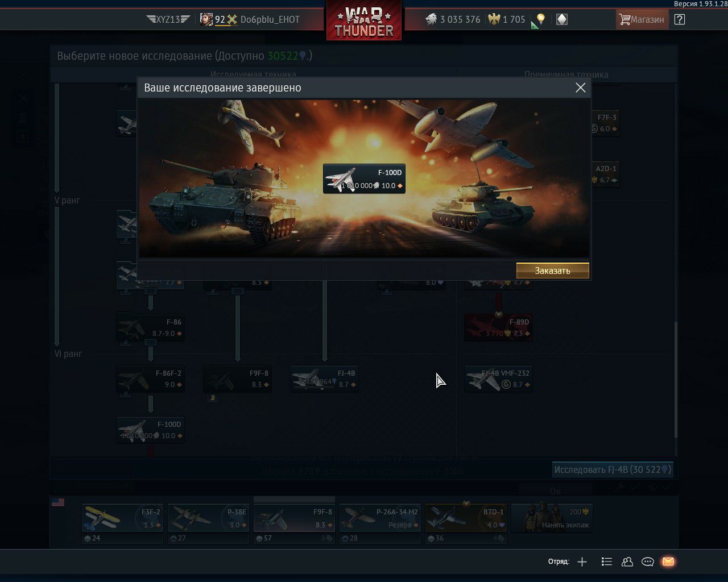Open the Магазин shop

[x=642, y=19]
